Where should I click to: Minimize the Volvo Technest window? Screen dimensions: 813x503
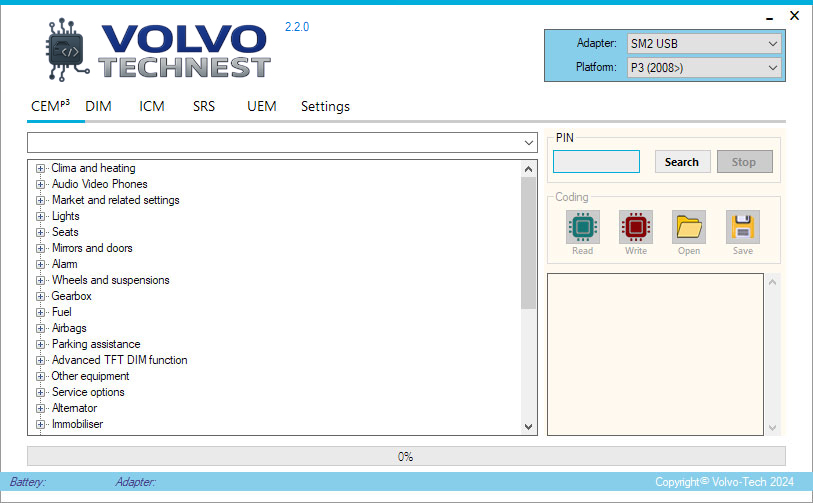coord(769,17)
